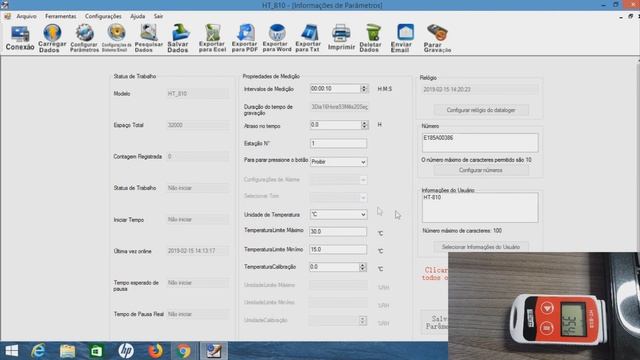The image size is (640, 360).
Task: Click datalogger app taskbar icon
Action: click(213, 351)
